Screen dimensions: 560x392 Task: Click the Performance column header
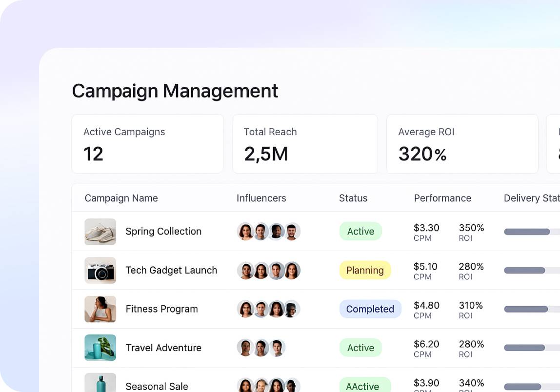(442, 198)
